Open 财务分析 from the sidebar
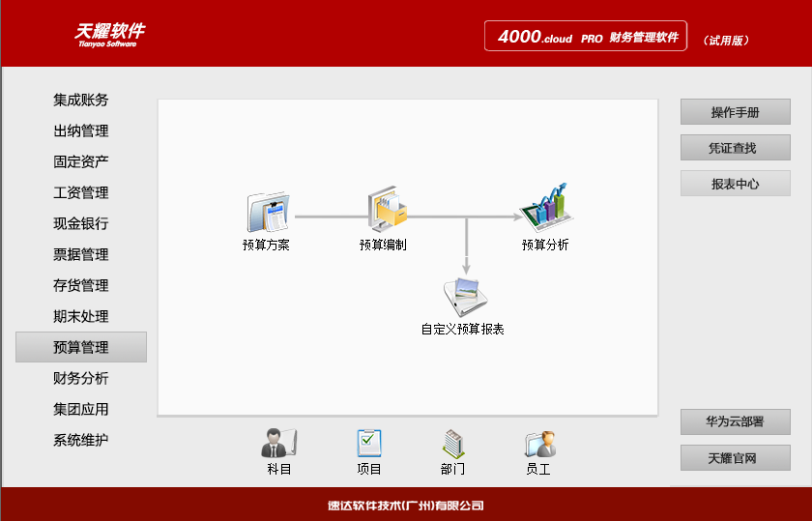This screenshot has width=812, height=521. pos(81,378)
